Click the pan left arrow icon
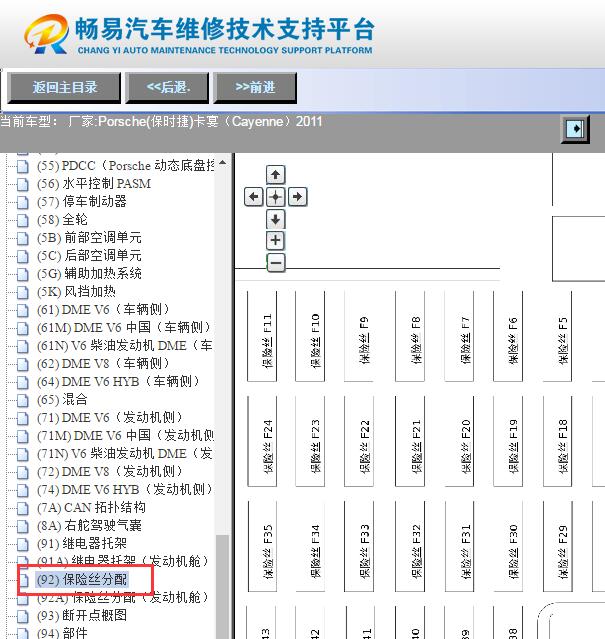Screen dimensions: 605x639 click(253, 197)
